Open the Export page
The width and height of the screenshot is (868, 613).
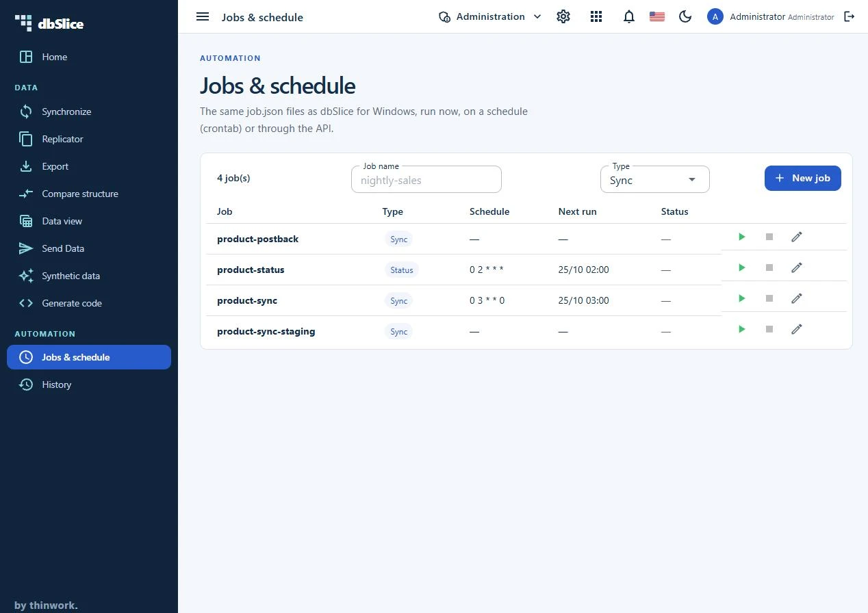pos(89,166)
